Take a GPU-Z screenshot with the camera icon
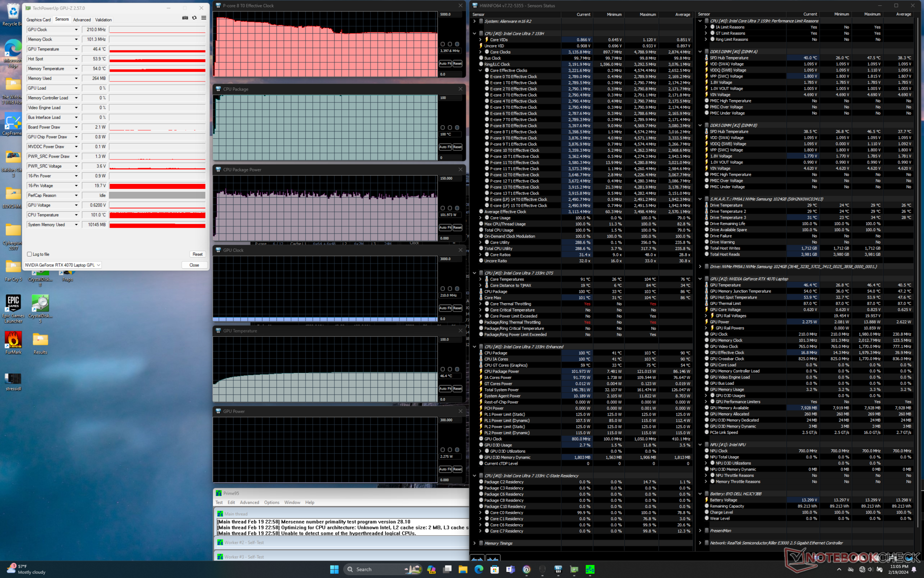The image size is (924, 578). (185, 18)
